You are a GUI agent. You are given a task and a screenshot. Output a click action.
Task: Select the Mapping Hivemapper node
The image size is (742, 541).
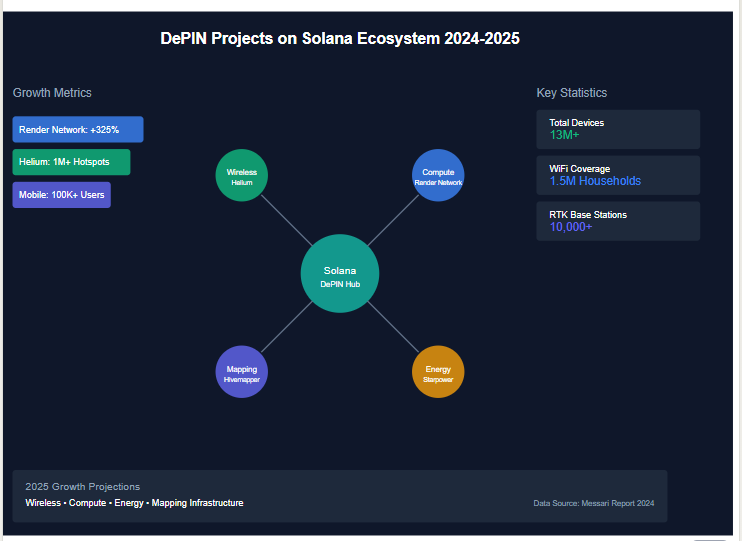(241, 372)
